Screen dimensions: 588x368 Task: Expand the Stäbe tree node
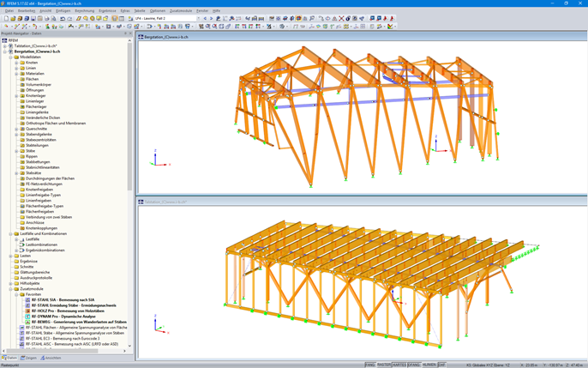pyautogui.click(x=16, y=151)
